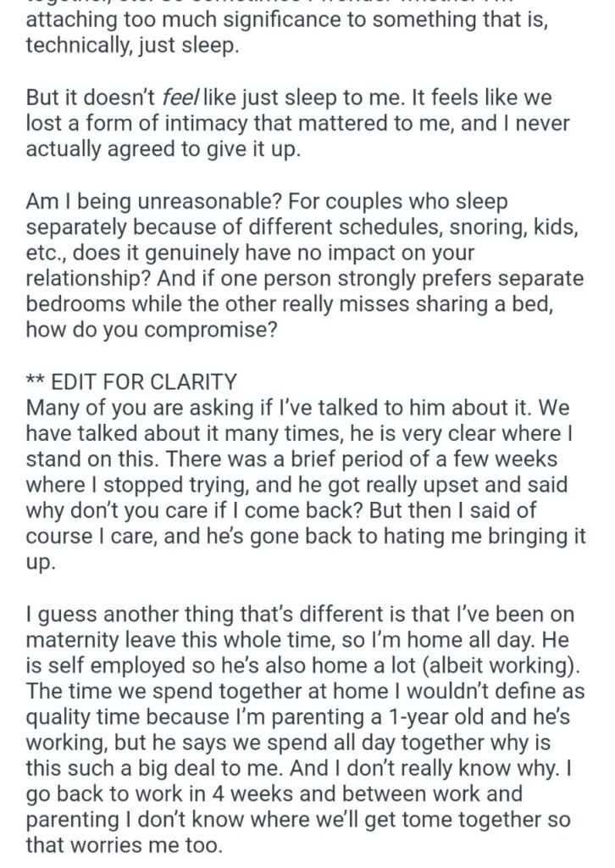Viewport: 615px width, 868px height.
Task: Click the line 'actually agreed to give it up.'
Action: [x=163, y=149]
